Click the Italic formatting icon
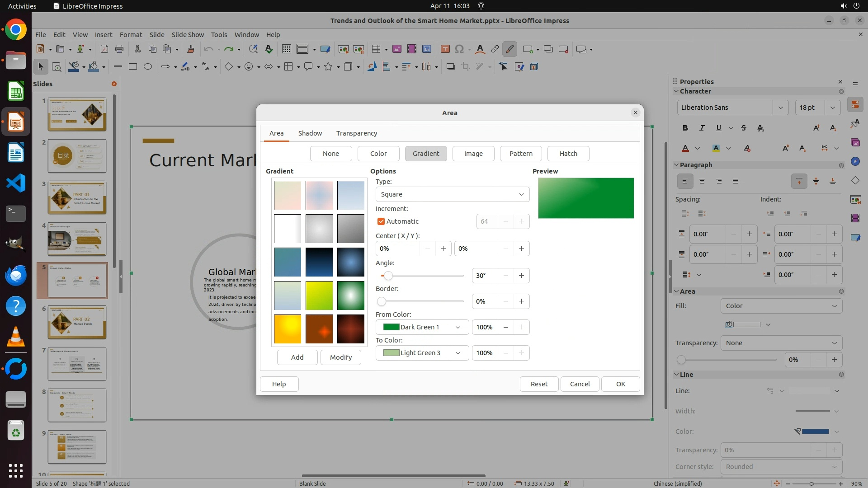Image resolution: width=868 pixels, height=488 pixels. (702, 128)
